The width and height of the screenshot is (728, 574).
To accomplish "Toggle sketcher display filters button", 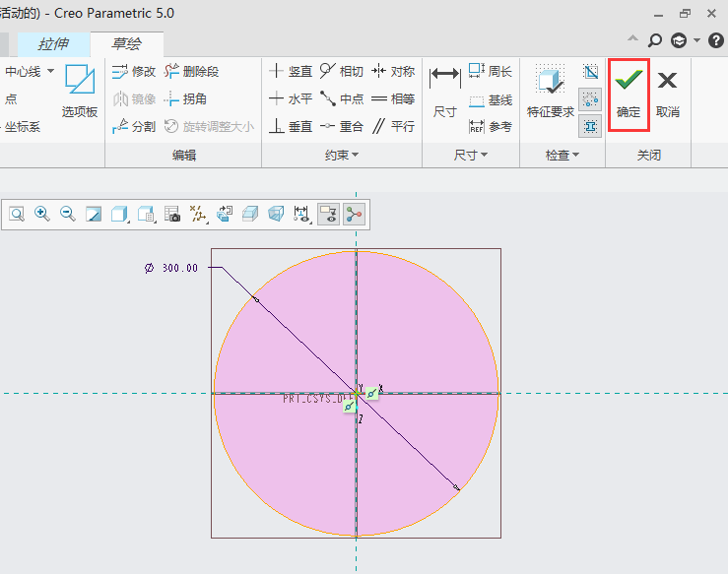I will click(328, 214).
